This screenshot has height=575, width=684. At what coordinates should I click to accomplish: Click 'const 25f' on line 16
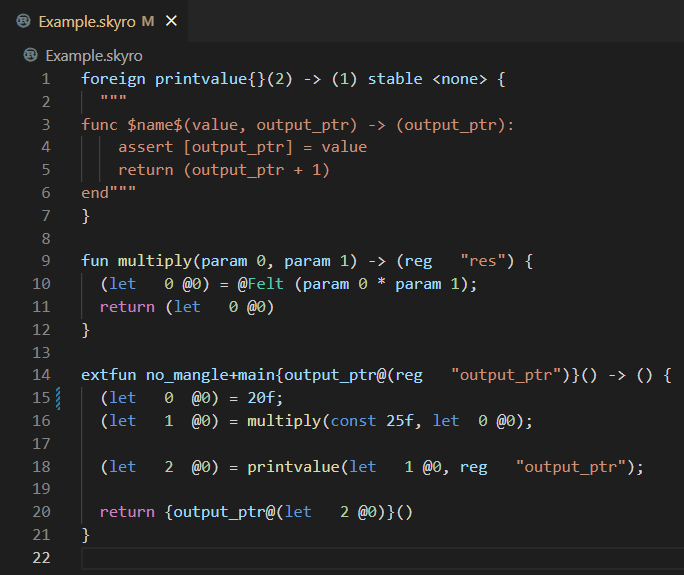[372, 421]
